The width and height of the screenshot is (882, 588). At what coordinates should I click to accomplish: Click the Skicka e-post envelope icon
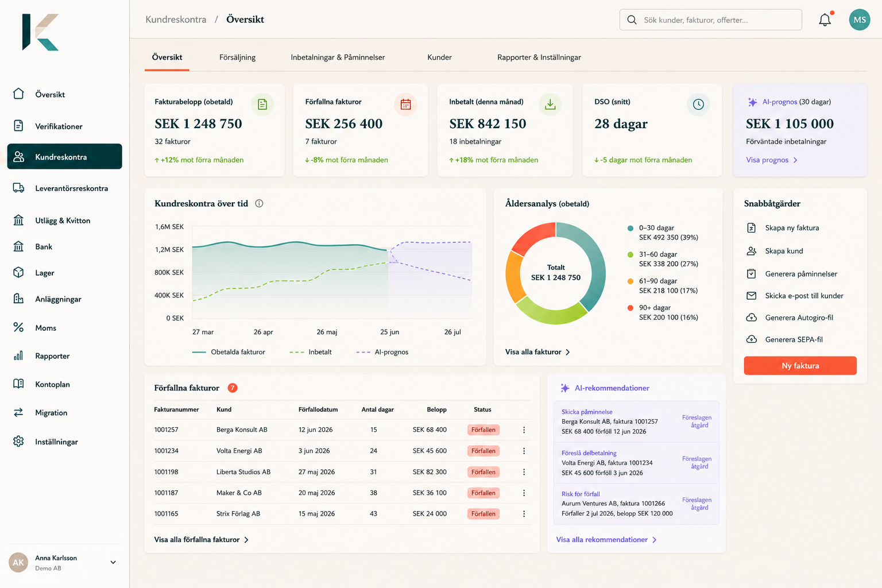[751, 296]
